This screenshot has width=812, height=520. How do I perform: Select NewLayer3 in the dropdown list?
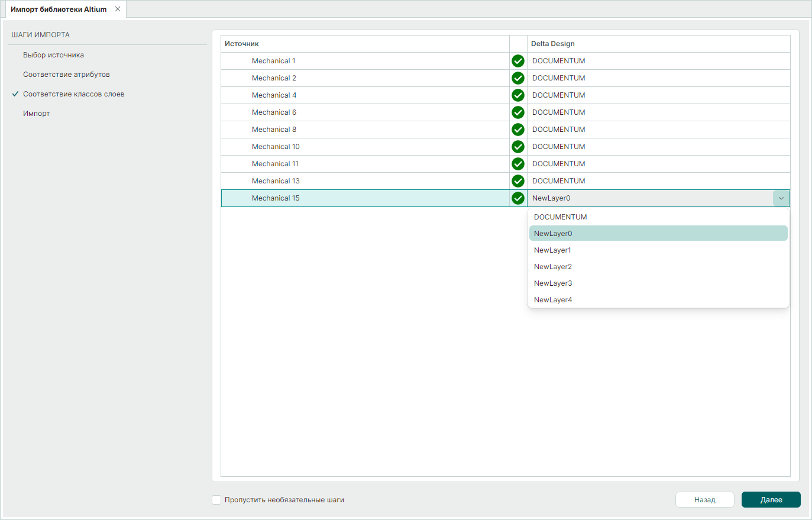553,283
